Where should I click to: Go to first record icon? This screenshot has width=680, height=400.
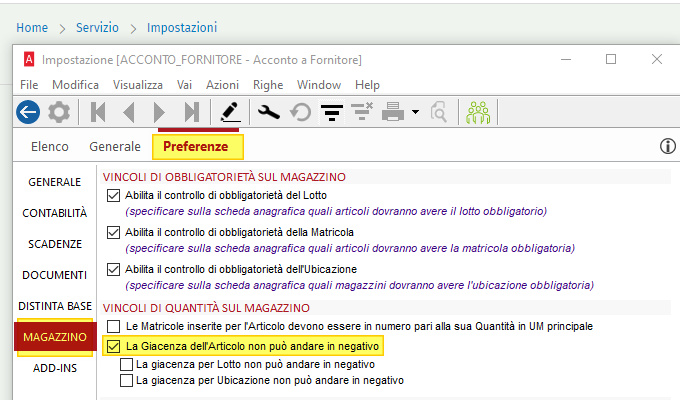[x=98, y=112]
